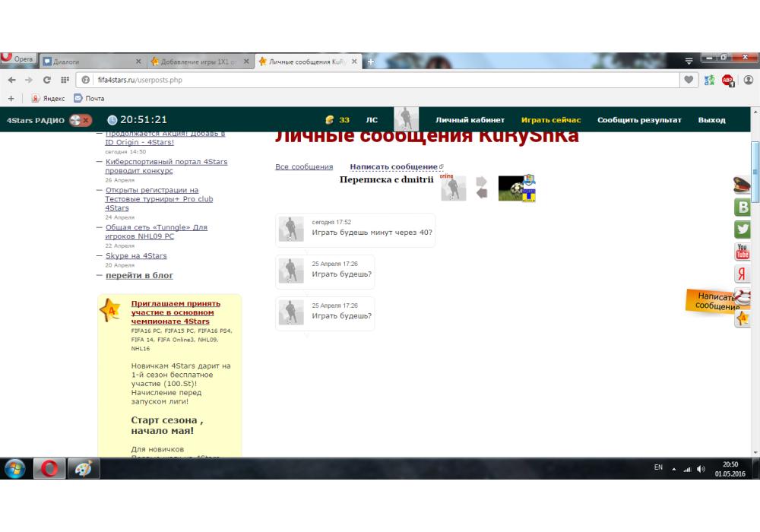
Task: Click the VK social sidebar icon
Action: (x=743, y=207)
